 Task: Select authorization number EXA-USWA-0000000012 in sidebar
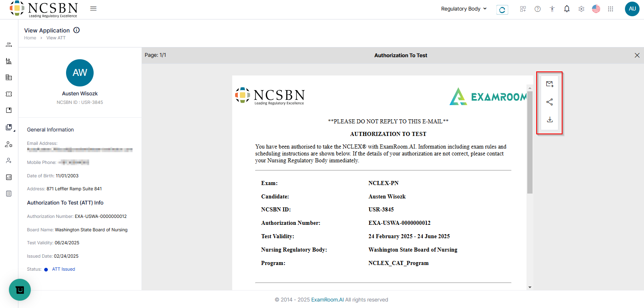(101, 216)
